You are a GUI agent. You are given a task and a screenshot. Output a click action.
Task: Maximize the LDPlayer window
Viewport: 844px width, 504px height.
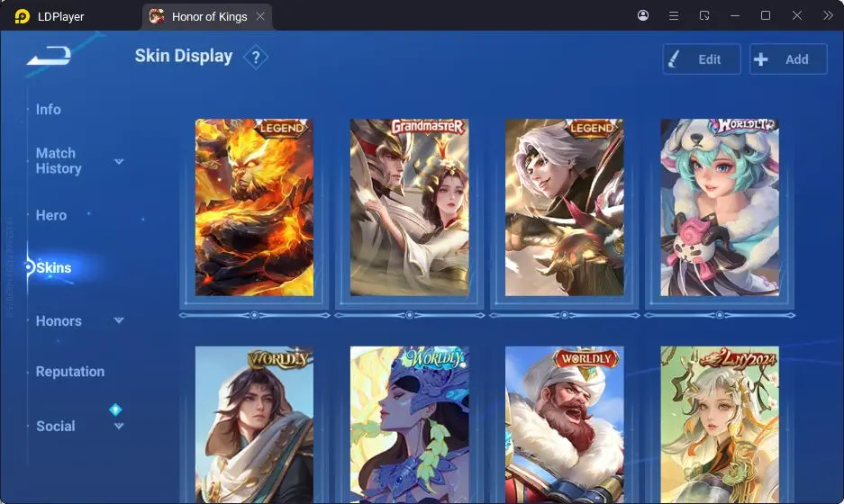(766, 15)
